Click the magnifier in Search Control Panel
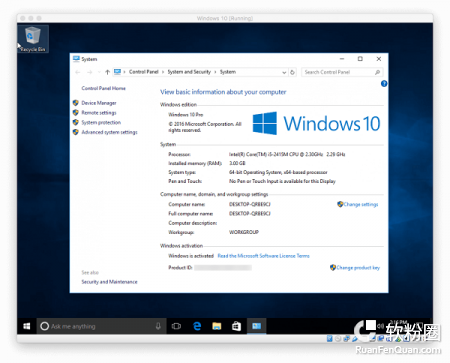Image resolution: width=450 pixels, height=363 pixels. 377,72
